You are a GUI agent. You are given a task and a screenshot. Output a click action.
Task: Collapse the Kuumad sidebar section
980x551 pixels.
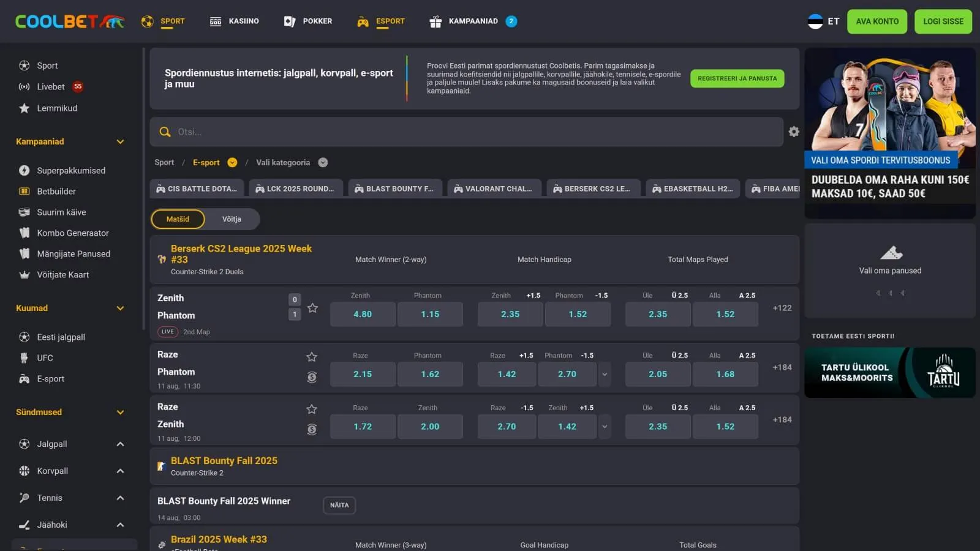121,308
